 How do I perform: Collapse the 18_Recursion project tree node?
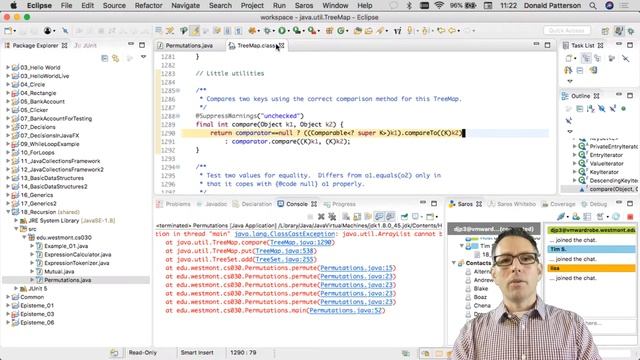point(8,212)
